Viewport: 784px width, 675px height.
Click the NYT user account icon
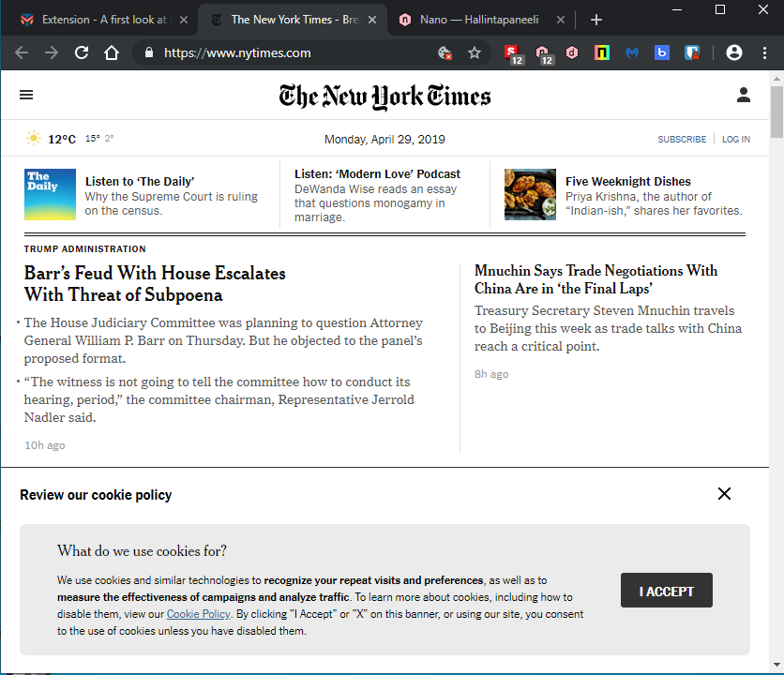(743, 95)
